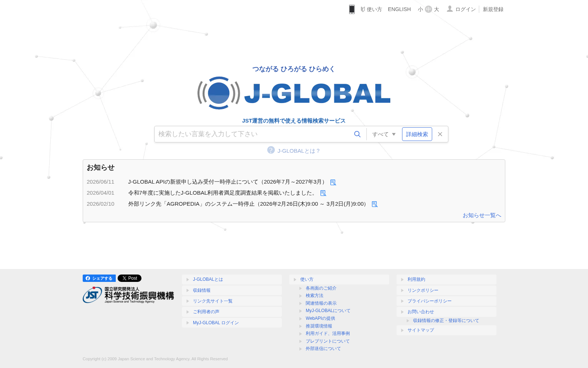Set font size to 大
The image size is (588, 368).
point(437,9)
